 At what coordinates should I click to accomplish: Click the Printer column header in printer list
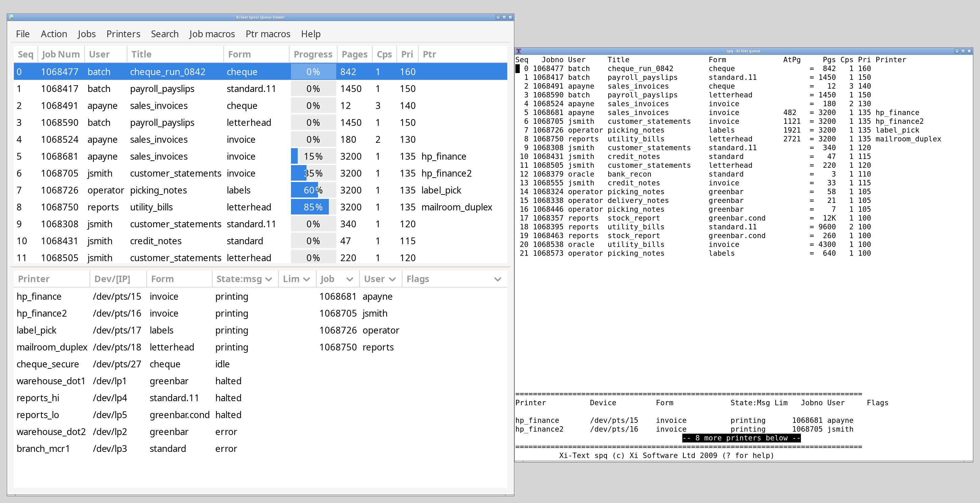[52, 279]
